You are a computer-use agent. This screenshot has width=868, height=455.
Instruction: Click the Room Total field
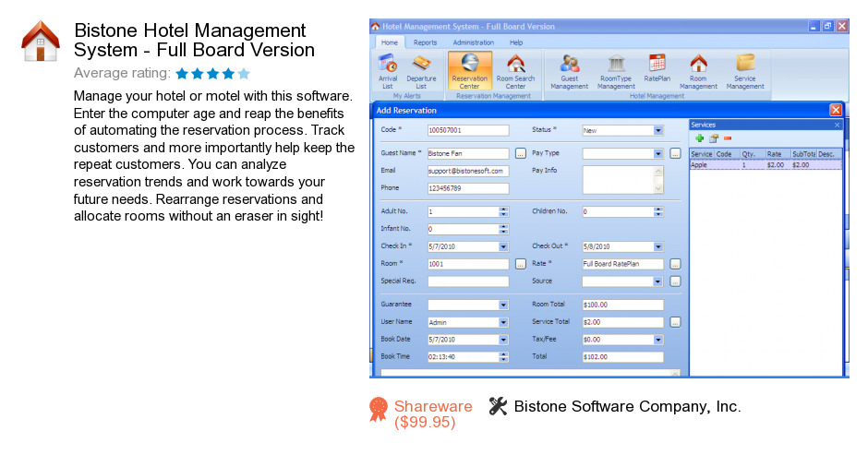tap(622, 305)
